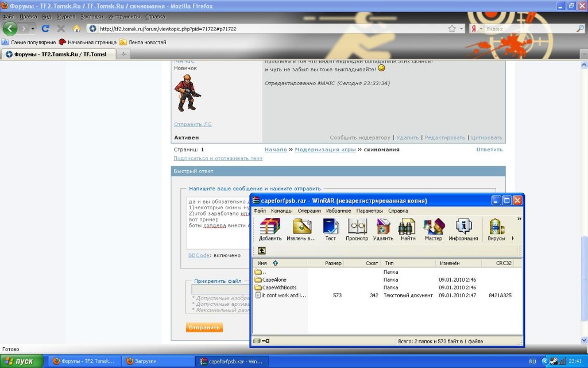Reload the forum page in Firefox
Viewport: 588px width, 368px height.
point(46,29)
